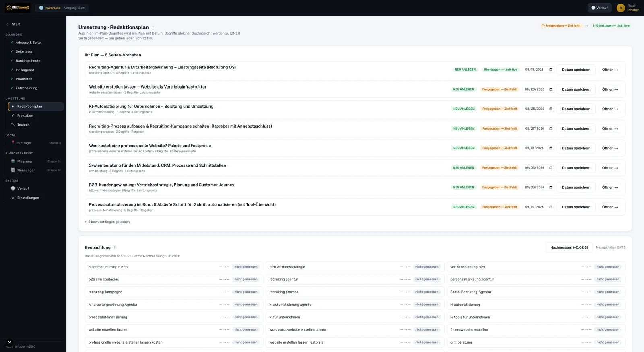Viewport: 644px width, 352px height.
Task: Open calendar picker for date 09/03/2026
Action: 551,168
